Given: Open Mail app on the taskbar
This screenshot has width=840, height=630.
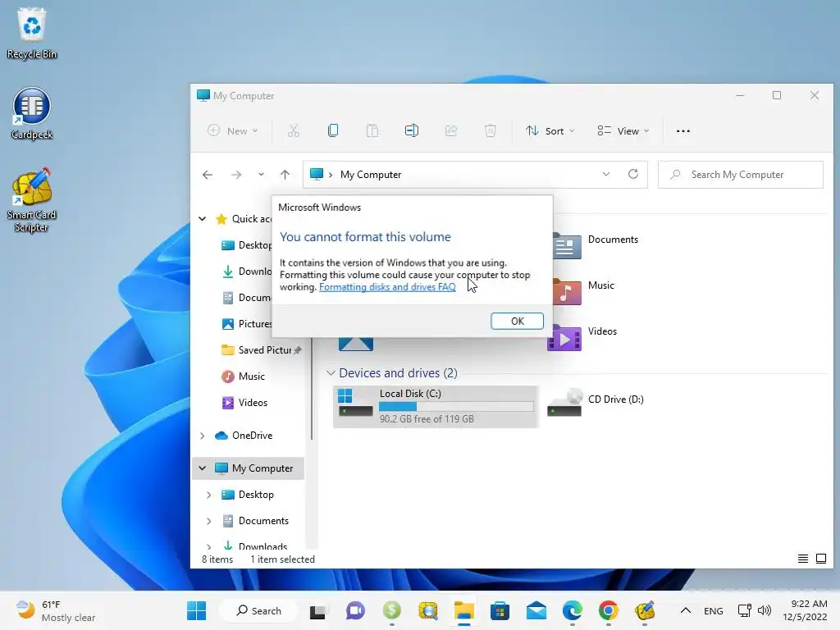Looking at the screenshot, I should tap(536, 610).
